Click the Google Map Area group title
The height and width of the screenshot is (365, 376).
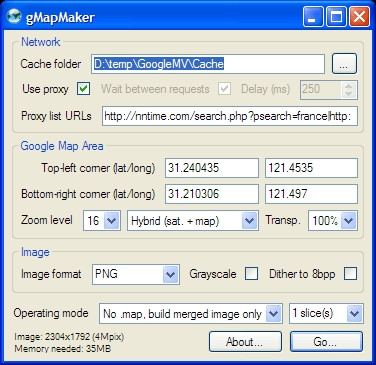[62, 146]
